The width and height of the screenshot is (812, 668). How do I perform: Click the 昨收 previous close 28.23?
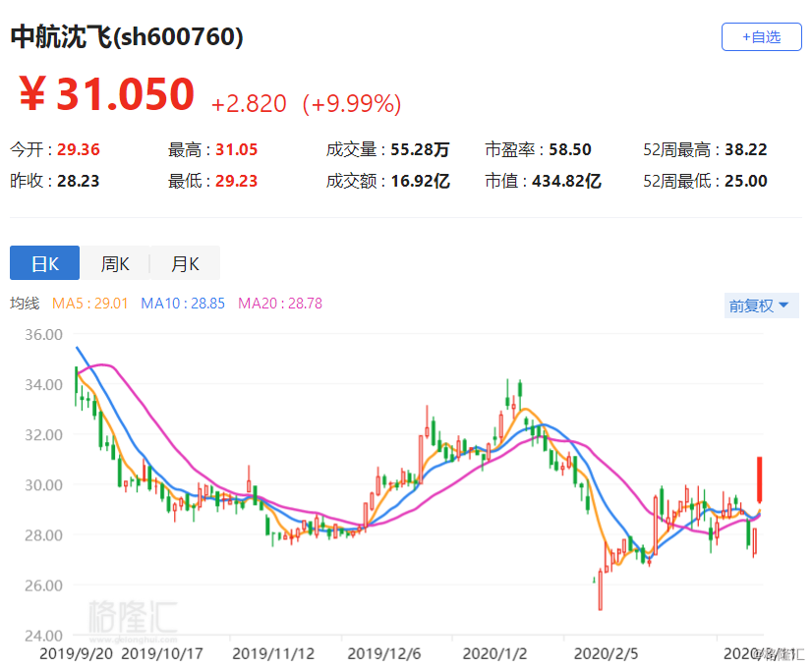[x=79, y=181]
